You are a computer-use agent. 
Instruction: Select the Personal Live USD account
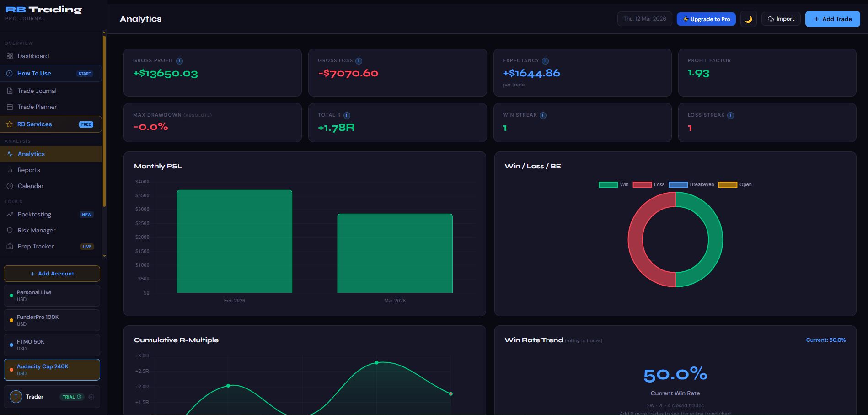(52, 295)
